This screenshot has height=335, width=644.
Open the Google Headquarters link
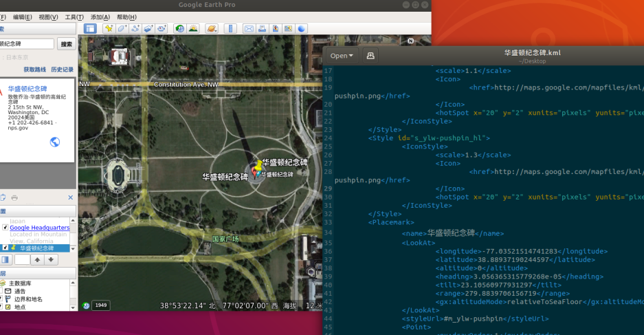39,227
